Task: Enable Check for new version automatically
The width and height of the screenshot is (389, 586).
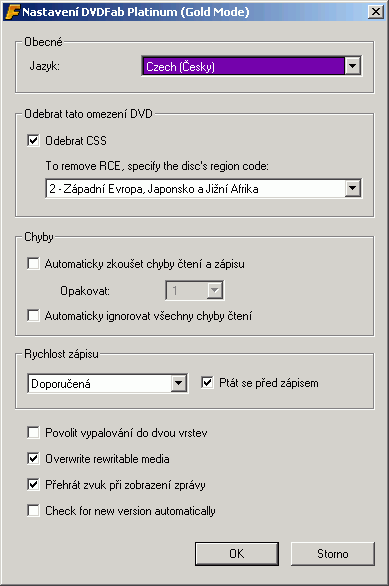Action: (x=33, y=511)
